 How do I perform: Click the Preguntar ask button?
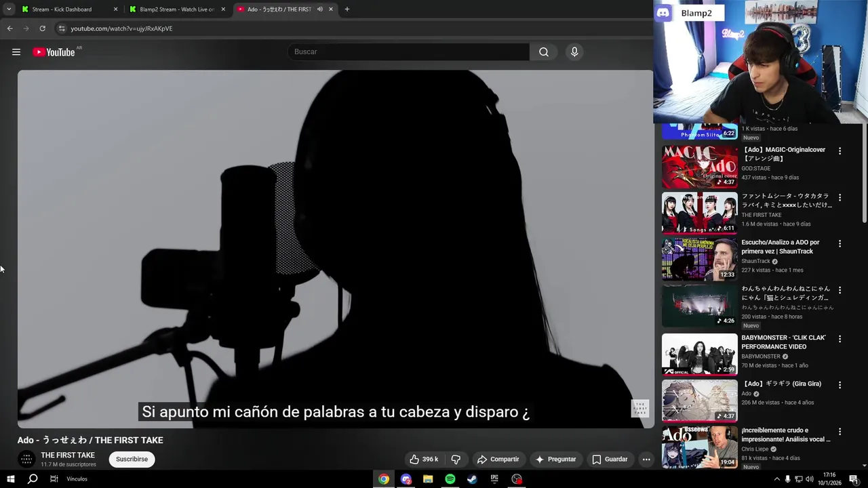pyautogui.click(x=555, y=460)
